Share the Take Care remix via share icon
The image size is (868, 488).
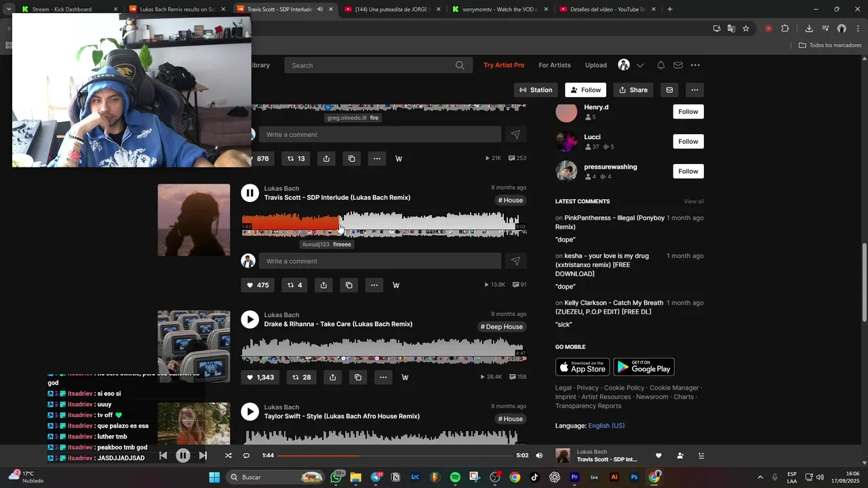[332, 378]
